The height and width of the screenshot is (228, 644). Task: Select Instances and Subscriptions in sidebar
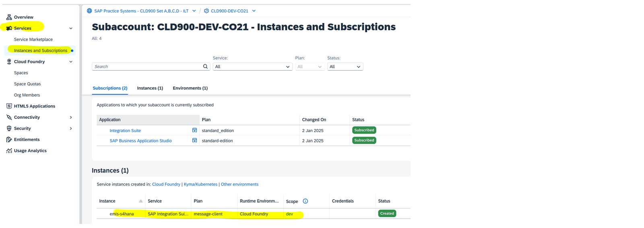pos(41,50)
